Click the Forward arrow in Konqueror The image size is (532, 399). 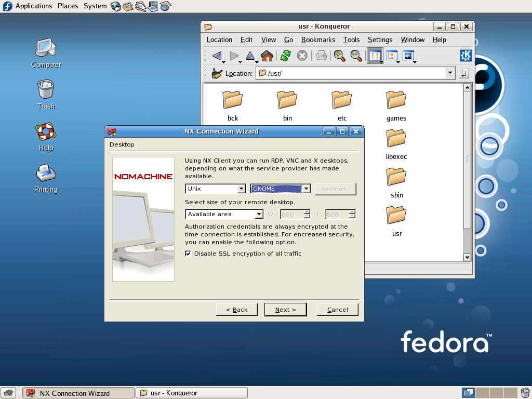234,56
